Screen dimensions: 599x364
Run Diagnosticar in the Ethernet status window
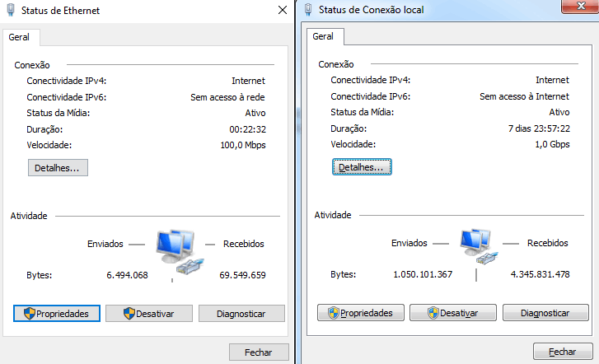(241, 314)
